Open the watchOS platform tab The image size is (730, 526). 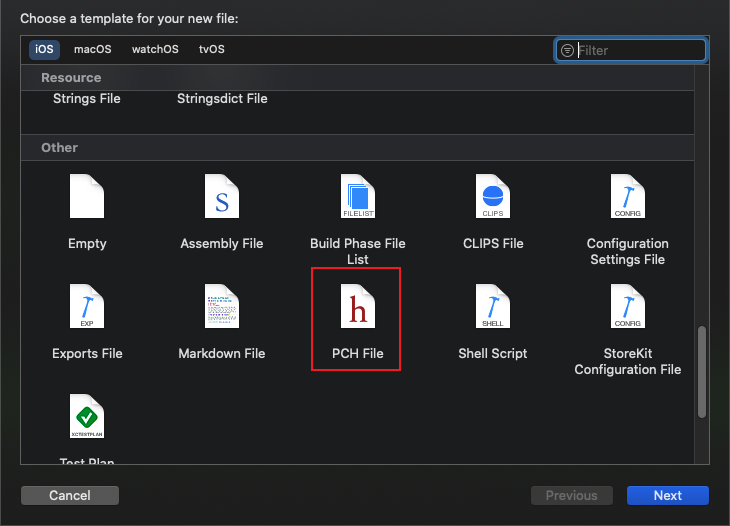(x=155, y=49)
